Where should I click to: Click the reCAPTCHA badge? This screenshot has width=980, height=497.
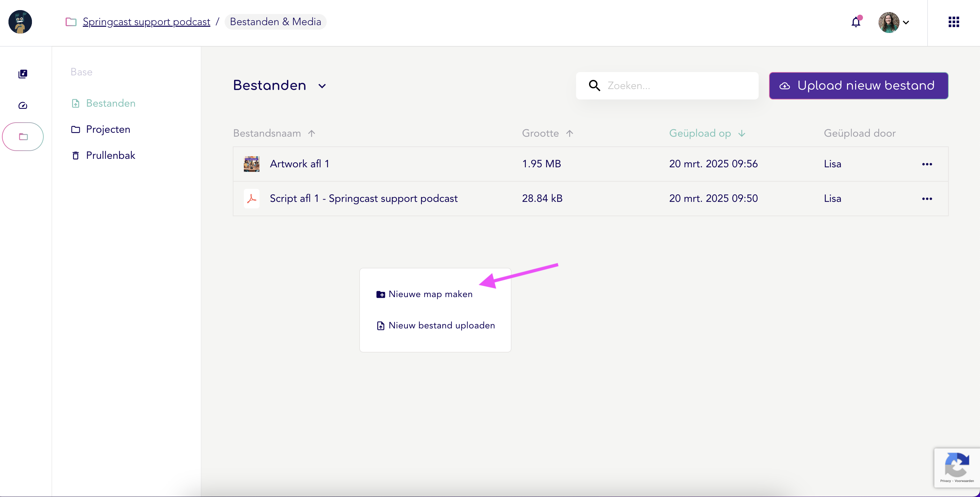tap(957, 467)
